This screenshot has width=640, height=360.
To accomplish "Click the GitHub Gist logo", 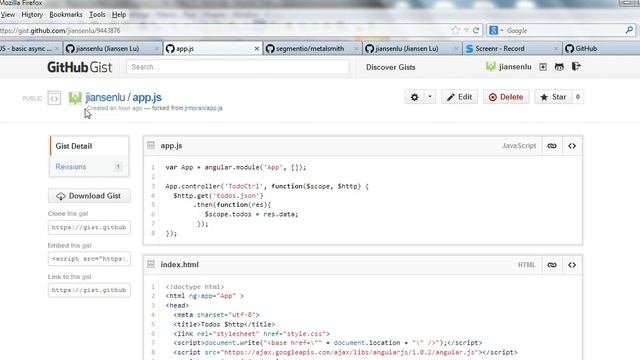I will pyautogui.click(x=80, y=67).
